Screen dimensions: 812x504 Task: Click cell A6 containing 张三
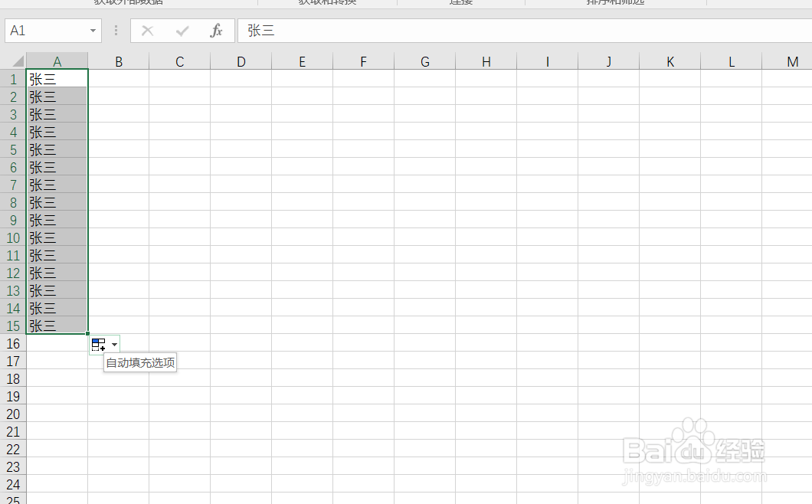(57, 167)
